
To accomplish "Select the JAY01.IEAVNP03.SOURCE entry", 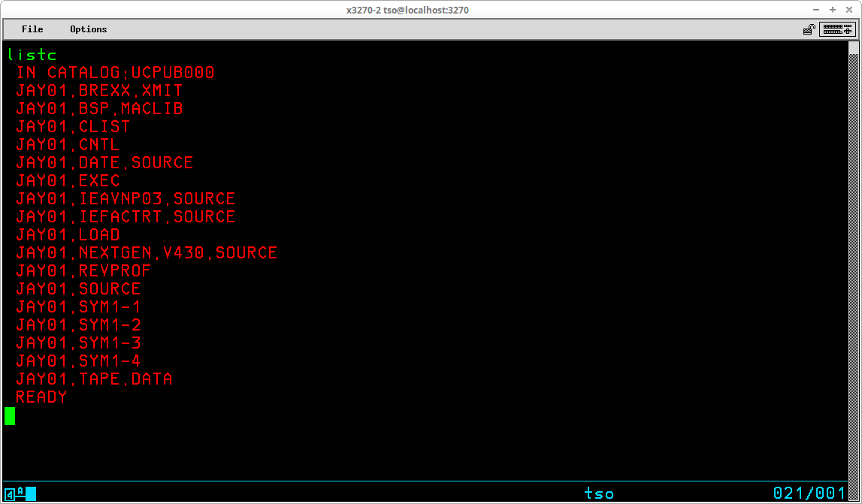I will pos(126,198).
